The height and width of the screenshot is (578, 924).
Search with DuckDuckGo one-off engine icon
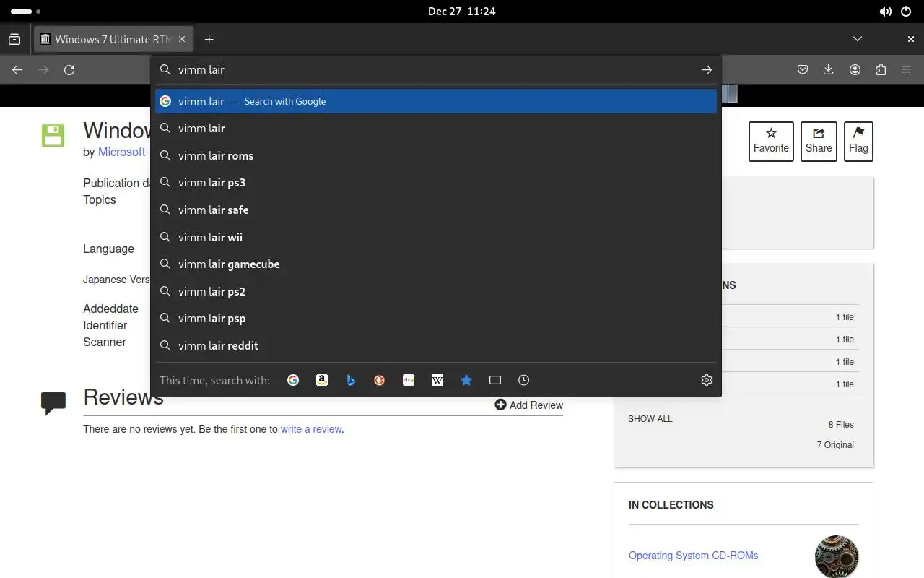pyautogui.click(x=380, y=380)
